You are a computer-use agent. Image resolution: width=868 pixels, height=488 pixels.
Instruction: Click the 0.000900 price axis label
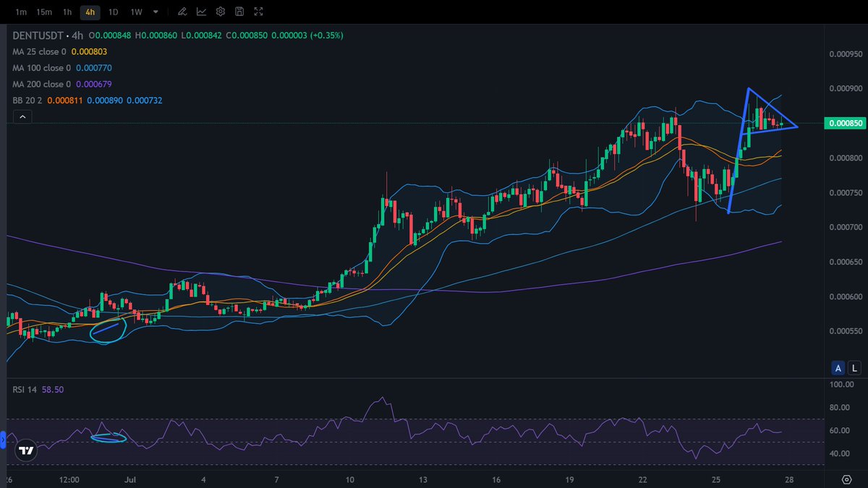point(844,89)
